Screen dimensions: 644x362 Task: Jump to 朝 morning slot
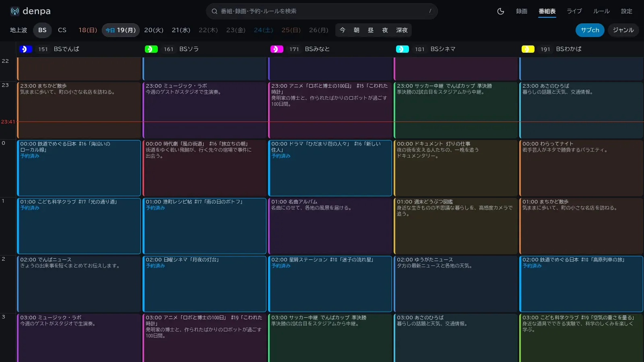[357, 30]
